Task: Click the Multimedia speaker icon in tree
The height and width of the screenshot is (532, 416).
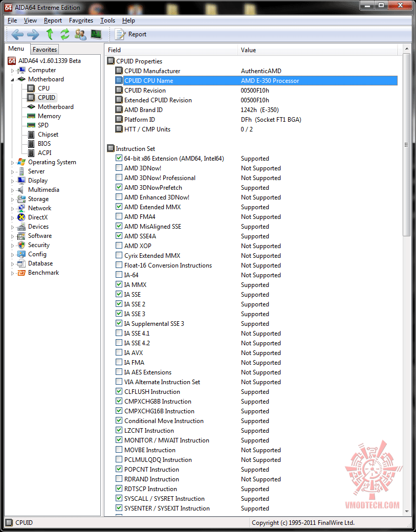Action: point(21,190)
